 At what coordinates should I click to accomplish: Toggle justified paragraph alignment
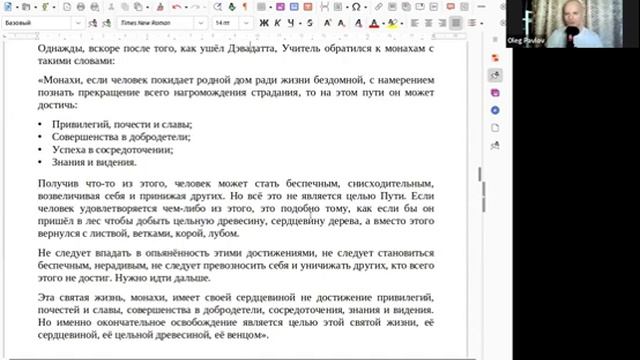click(456, 23)
